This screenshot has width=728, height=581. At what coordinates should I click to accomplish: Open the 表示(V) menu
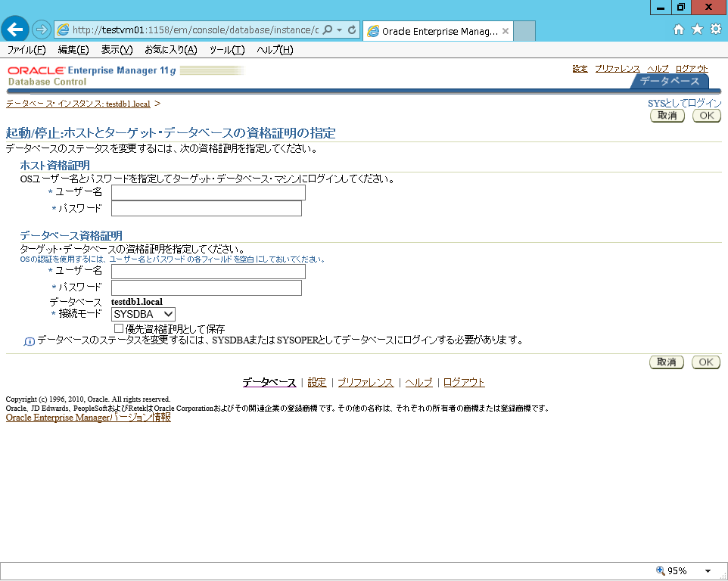click(x=117, y=50)
